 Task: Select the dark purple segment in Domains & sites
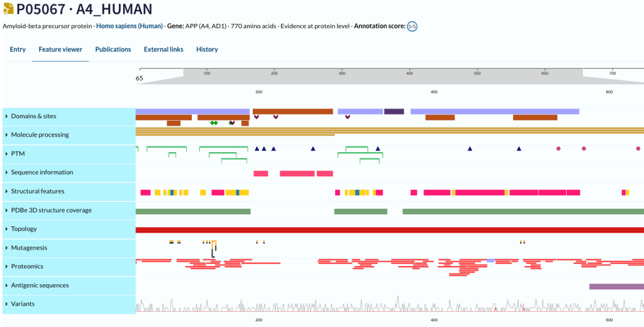(394, 111)
